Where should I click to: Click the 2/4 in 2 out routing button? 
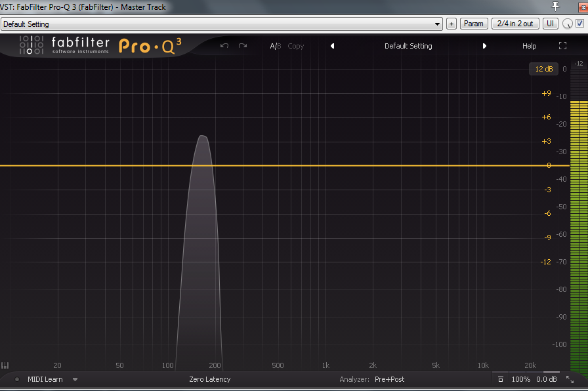point(515,24)
